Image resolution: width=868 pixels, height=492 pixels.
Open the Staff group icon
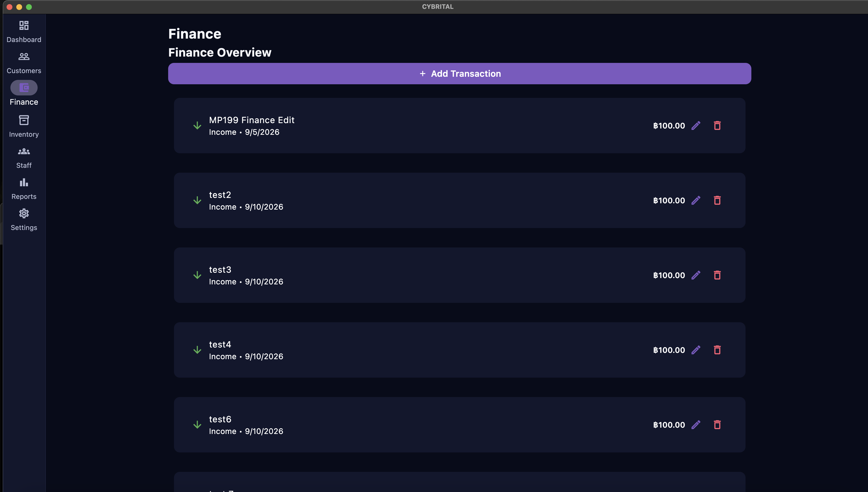(24, 151)
